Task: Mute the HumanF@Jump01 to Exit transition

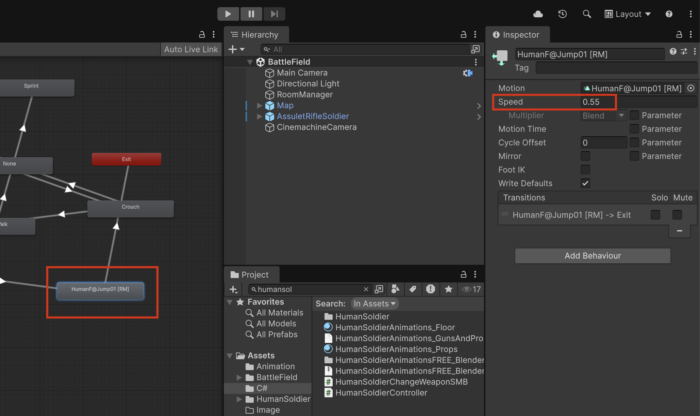Action: 677,215
